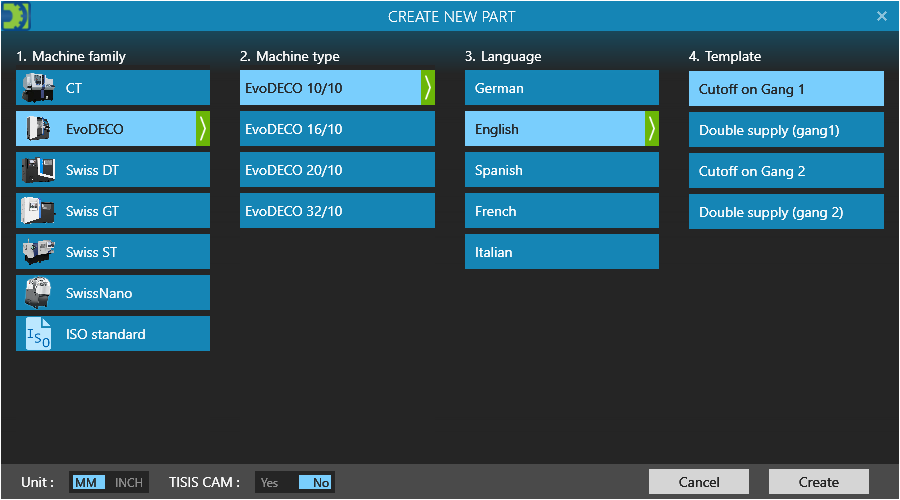Viewport: 900px width, 500px height.
Task: Close the Create New Part window
Action: 882,16
